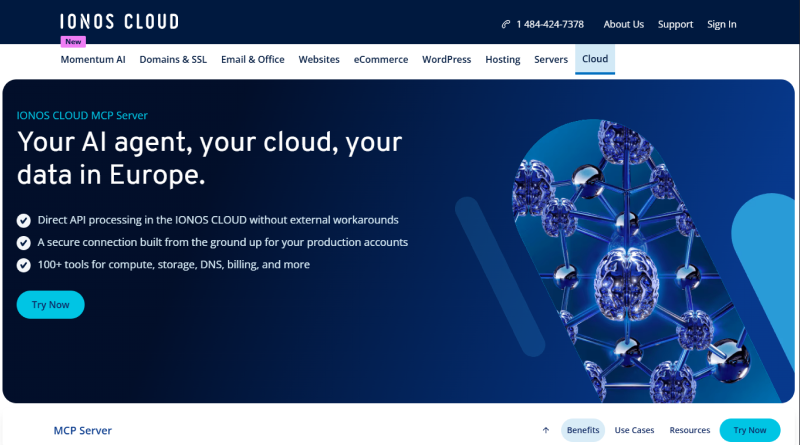Image resolution: width=800 pixels, height=445 pixels.
Task: Click the checkmark icon beside '100+ tools'
Action: (23, 265)
